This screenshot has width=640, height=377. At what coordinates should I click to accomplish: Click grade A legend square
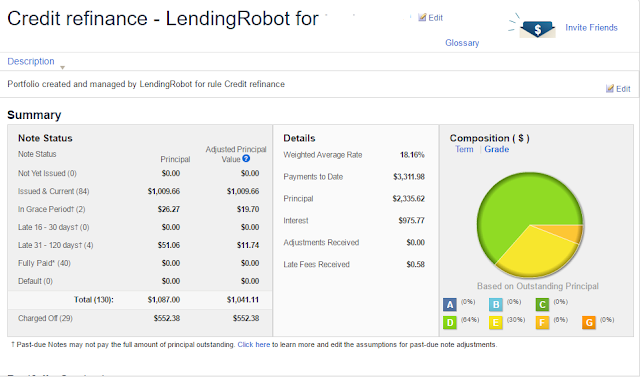pyautogui.click(x=450, y=305)
